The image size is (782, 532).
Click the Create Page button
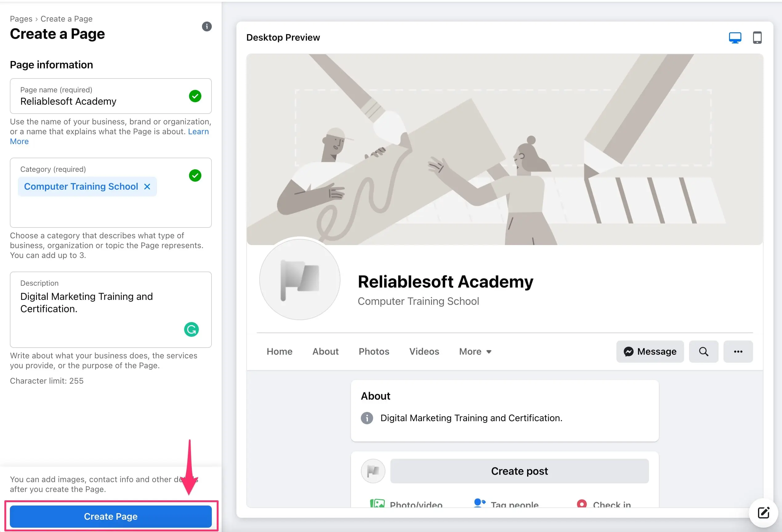pyautogui.click(x=111, y=516)
